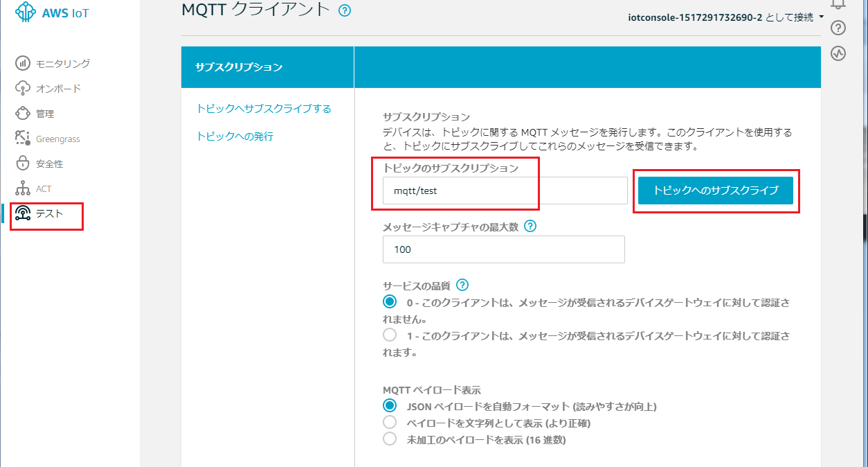Click the mqtt/test topic input field
The image size is (868, 467).
[505, 191]
